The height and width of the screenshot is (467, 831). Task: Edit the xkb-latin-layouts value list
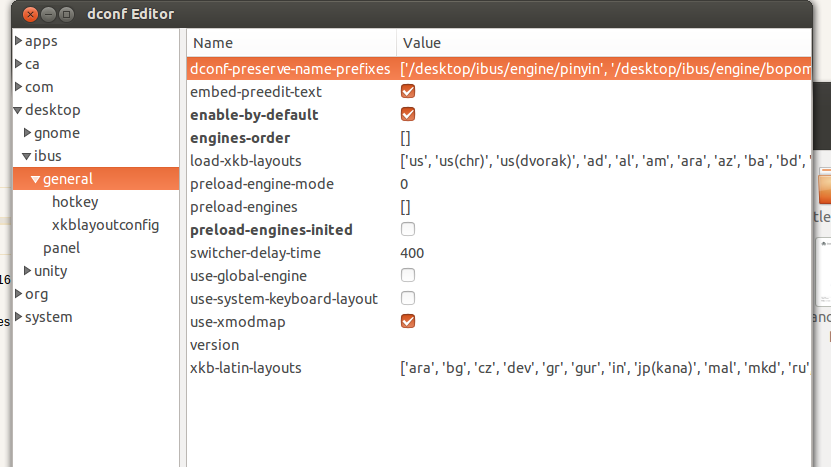[x=605, y=368]
